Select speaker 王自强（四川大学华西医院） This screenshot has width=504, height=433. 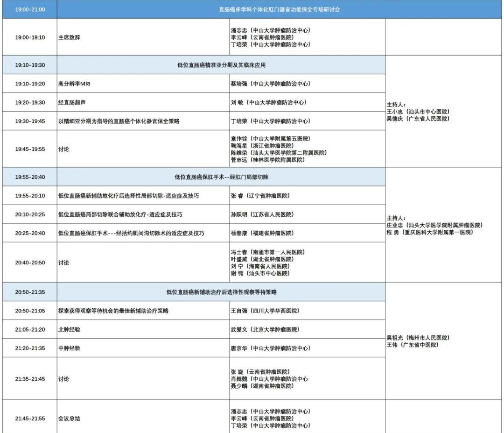[x=265, y=311]
